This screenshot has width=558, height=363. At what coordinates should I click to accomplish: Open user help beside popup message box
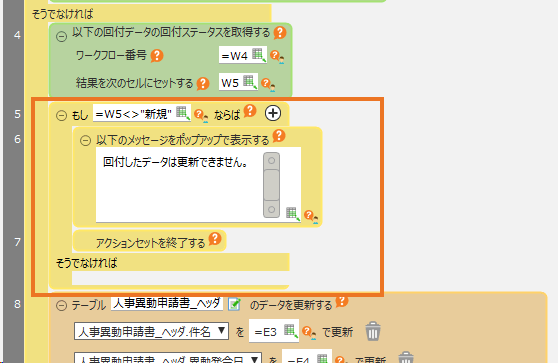311,216
